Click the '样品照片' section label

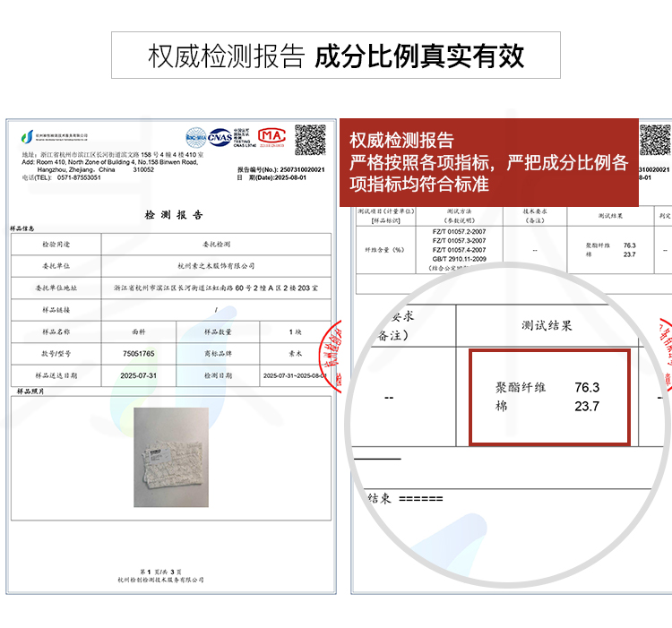click(x=30, y=391)
